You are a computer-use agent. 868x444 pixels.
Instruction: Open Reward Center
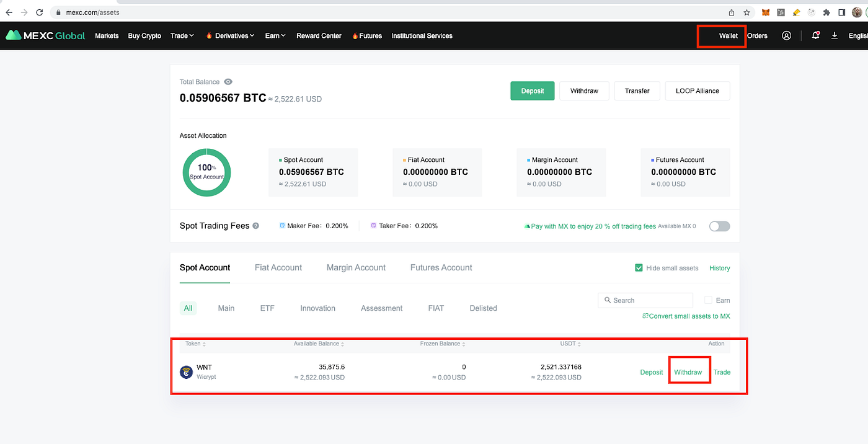[319, 35]
